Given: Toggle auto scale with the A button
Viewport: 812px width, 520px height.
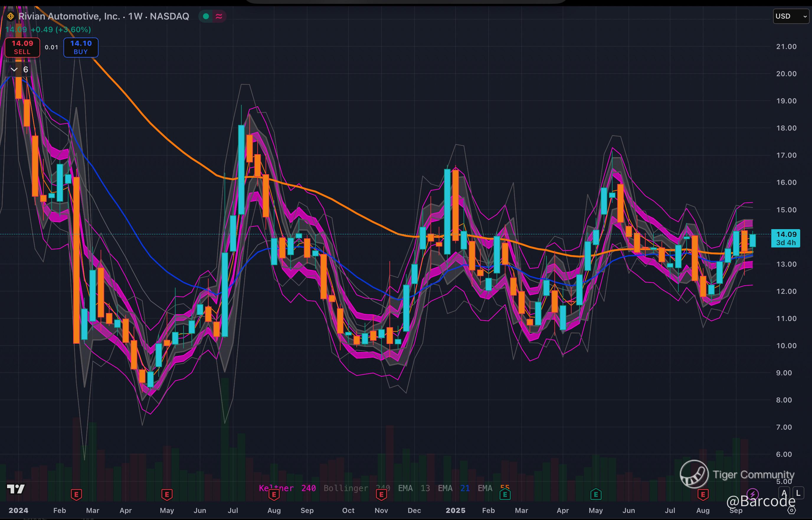Looking at the screenshot, I should [x=784, y=493].
